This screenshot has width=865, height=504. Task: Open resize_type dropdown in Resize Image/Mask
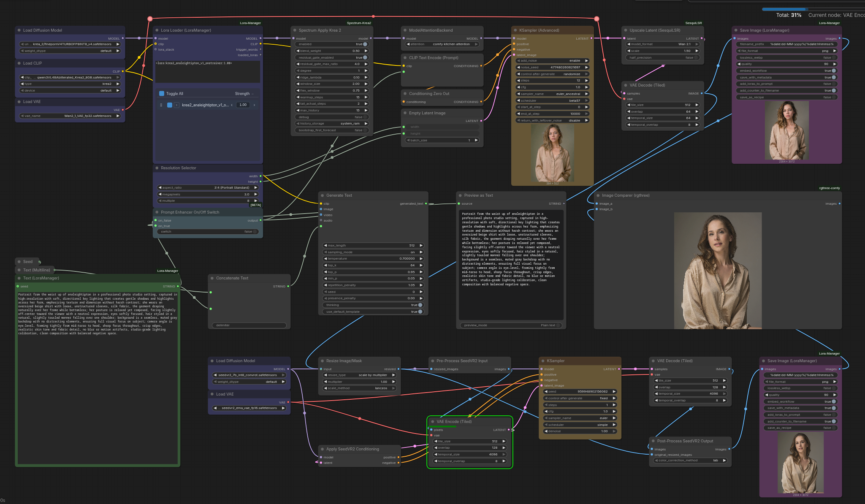(x=359, y=375)
